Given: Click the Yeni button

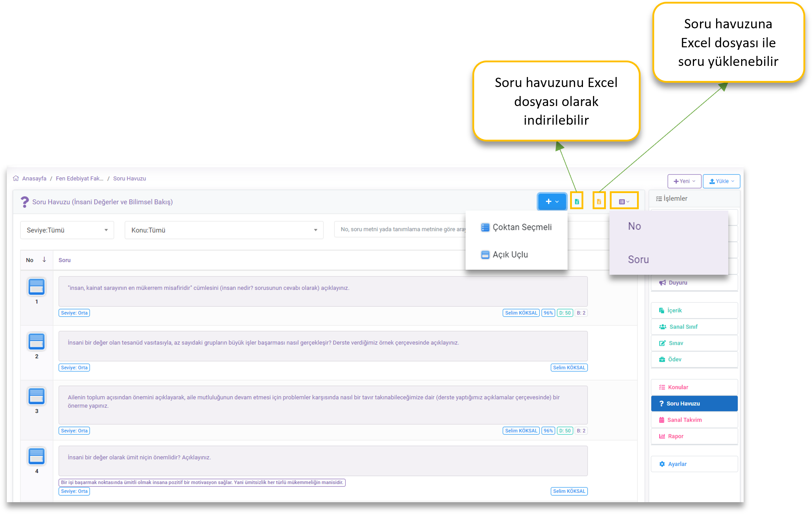Looking at the screenshot, I should tap(684, 181).
